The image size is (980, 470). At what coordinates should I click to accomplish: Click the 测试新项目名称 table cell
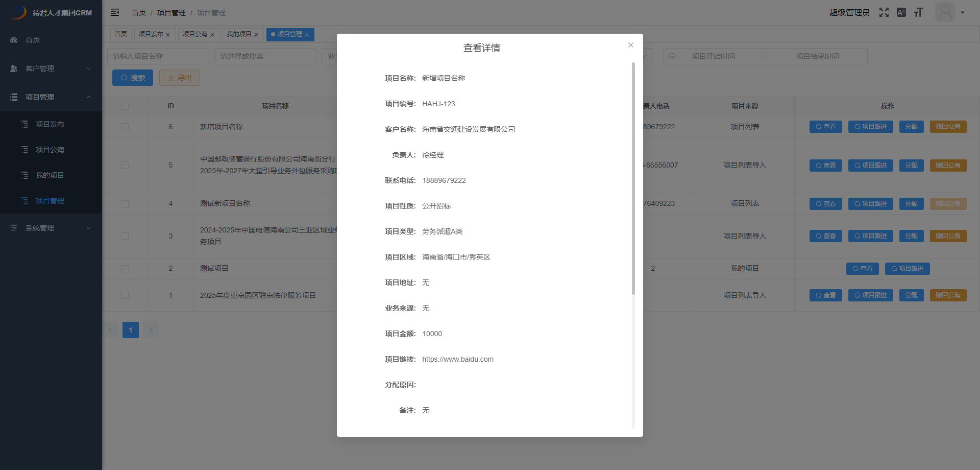[x=225, y=203]
